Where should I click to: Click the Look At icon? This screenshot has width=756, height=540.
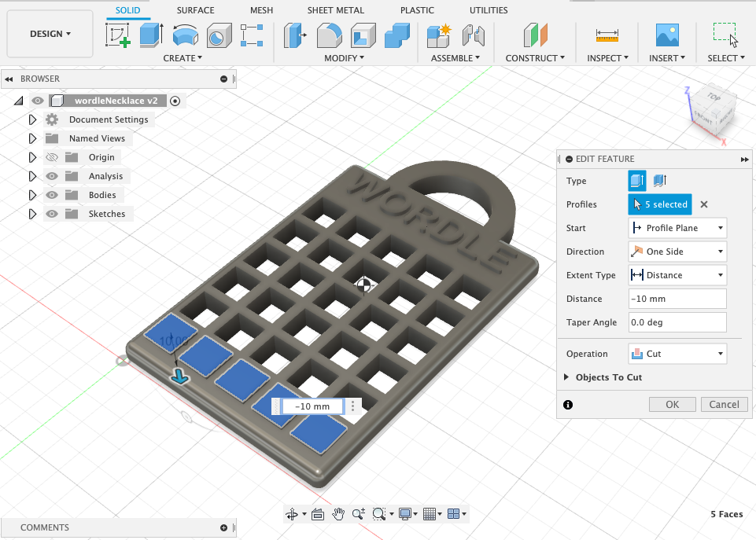(318, 514)
